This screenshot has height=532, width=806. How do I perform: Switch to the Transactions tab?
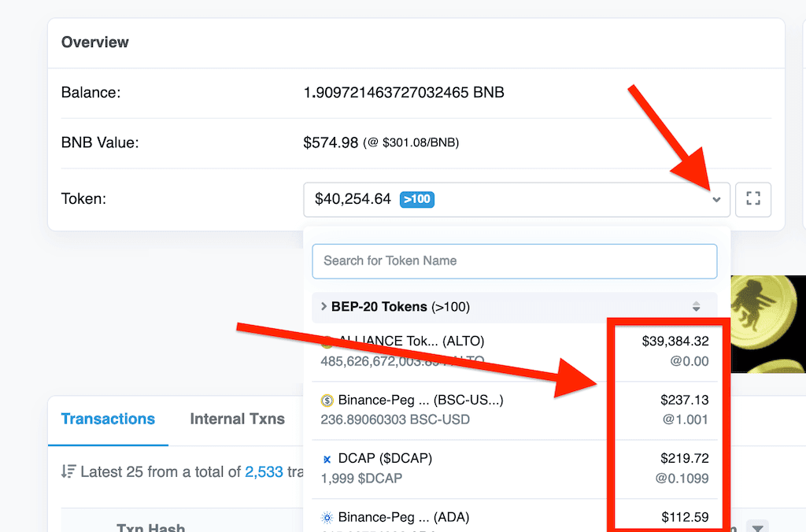(108, 419)
